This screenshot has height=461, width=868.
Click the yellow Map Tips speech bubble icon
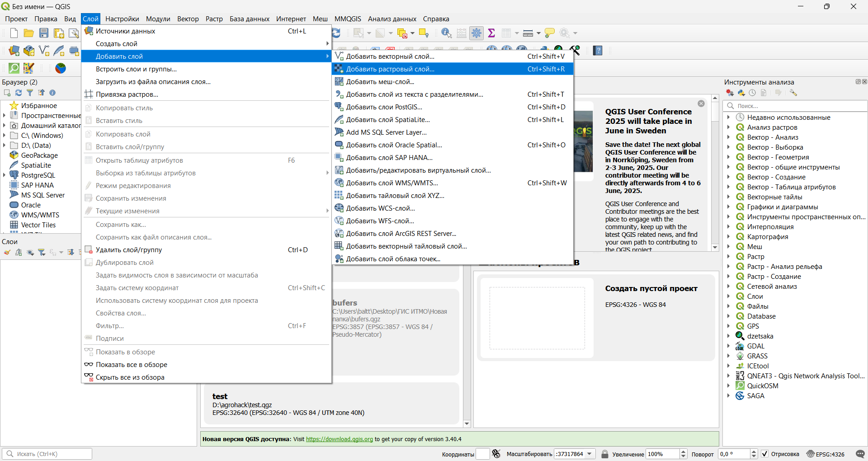[550, 33]
